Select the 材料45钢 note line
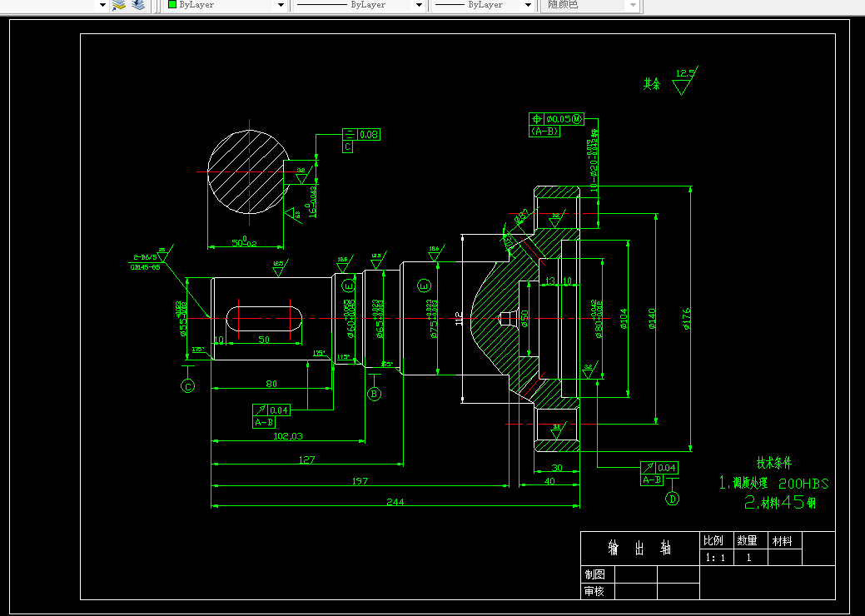 [x=780, y=503]
